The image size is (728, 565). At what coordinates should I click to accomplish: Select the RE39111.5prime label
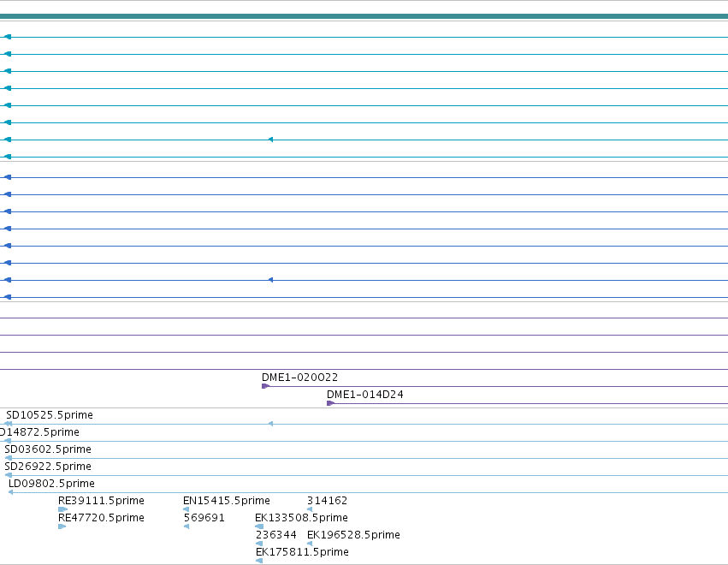(101, 501)
